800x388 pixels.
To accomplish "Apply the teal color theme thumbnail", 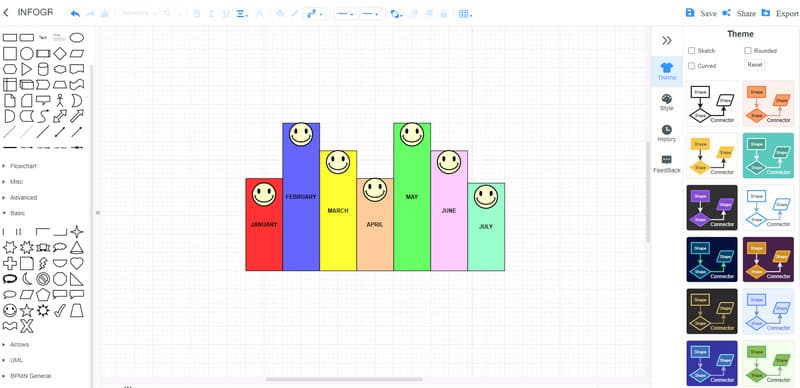I will (768, 155).
